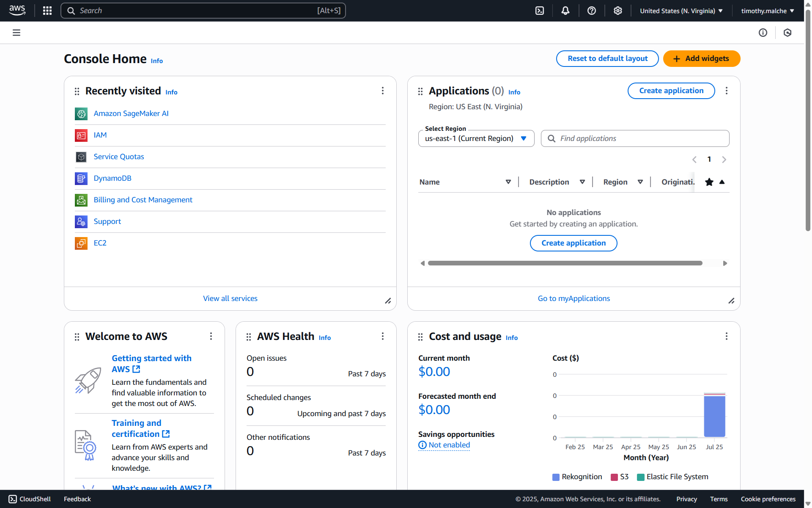Expand the United States (N. Virginia) region selector

point(681,11)
